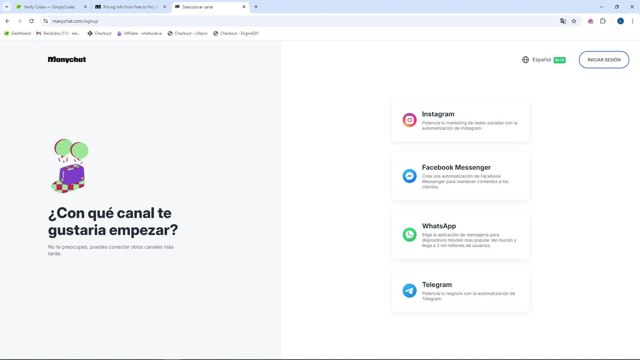The height and width of the screenshot is (360, 640).
Task: Open a new tab with plus button
Action: [256, 7]
